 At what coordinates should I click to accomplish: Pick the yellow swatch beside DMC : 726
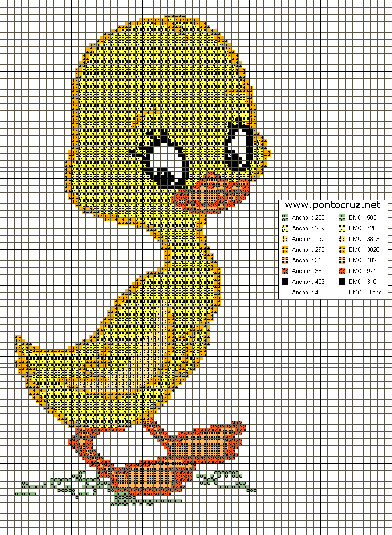(342, 229)
